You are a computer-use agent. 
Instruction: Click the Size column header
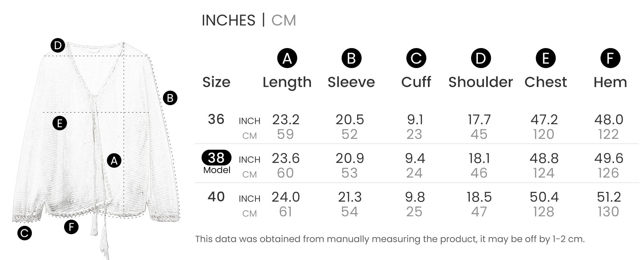tap(216, 82)
